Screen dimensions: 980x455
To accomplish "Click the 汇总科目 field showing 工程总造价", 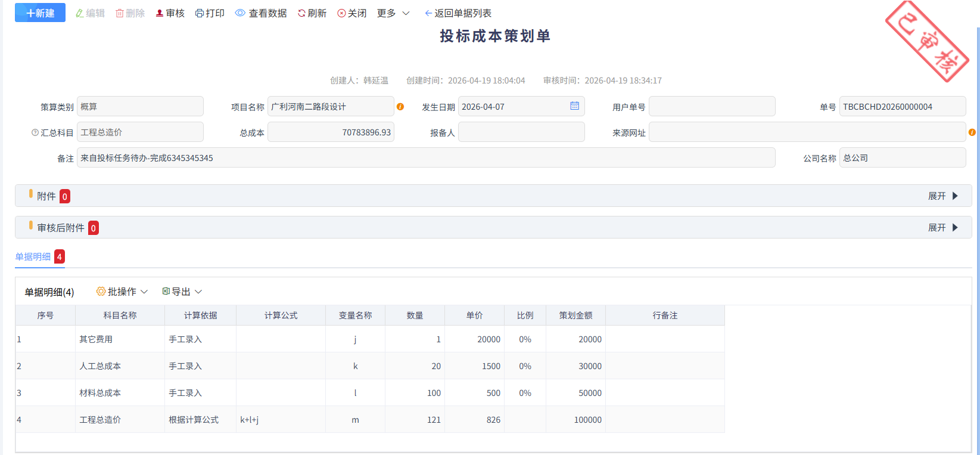I will pos(140,132).
